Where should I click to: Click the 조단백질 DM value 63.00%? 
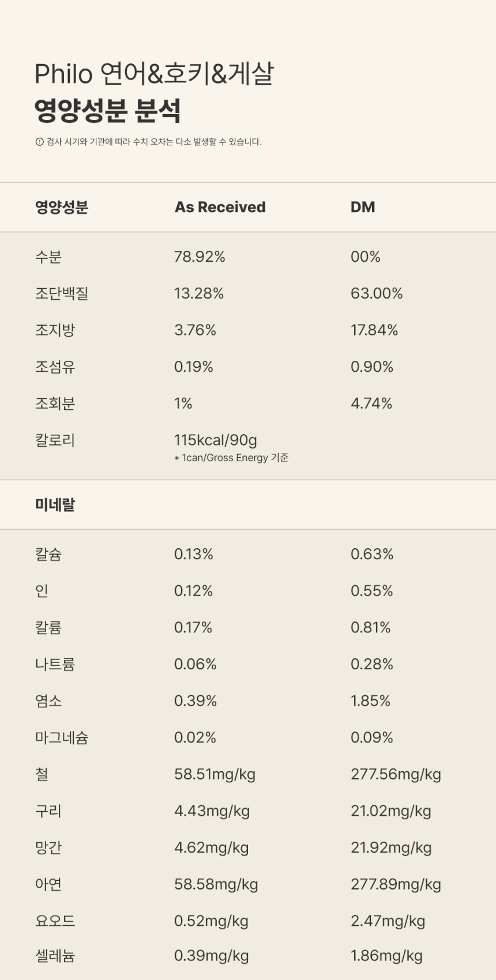pyautogui.click(x=377, y=293)
